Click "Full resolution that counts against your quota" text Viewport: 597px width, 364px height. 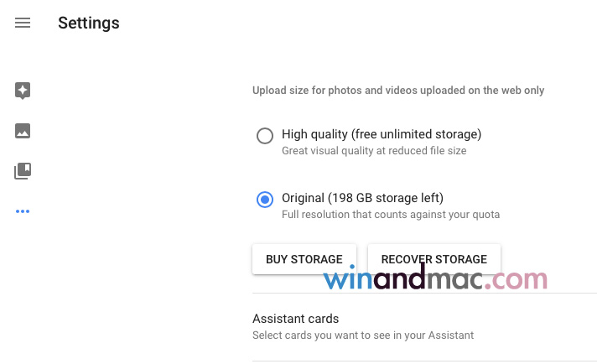click(391, 215)
